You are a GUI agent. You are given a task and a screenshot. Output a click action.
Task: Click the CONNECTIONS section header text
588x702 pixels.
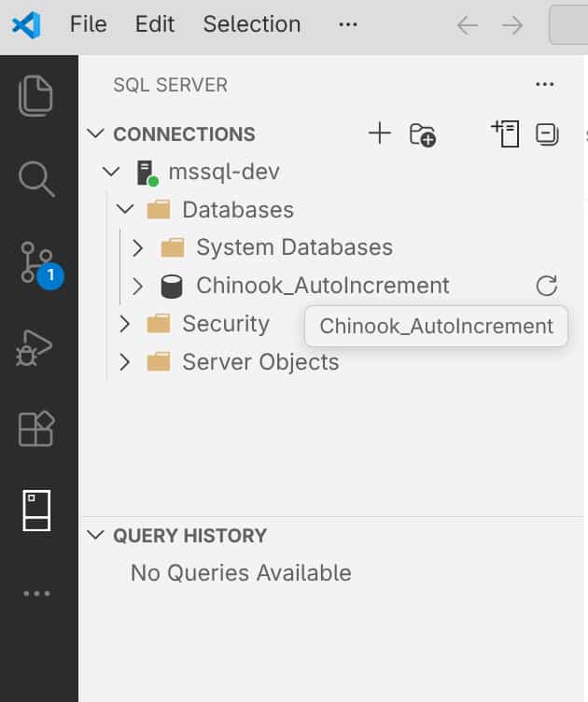tap(185, 134)
